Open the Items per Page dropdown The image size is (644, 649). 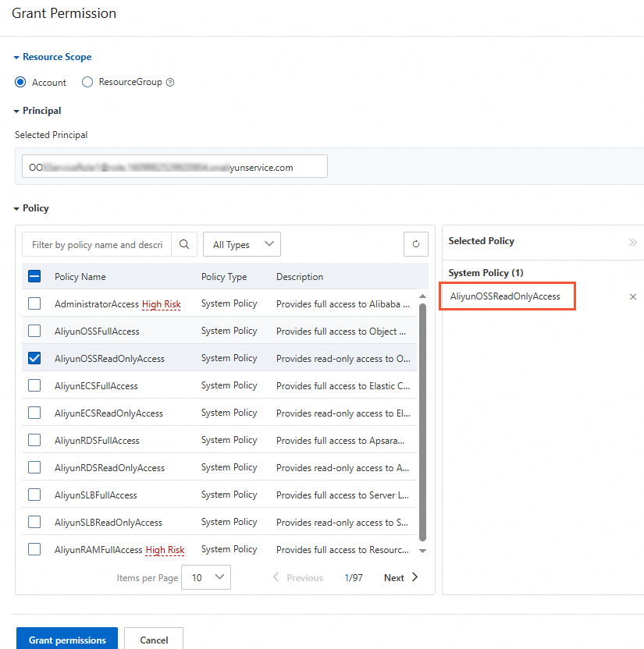pos(206,577)
